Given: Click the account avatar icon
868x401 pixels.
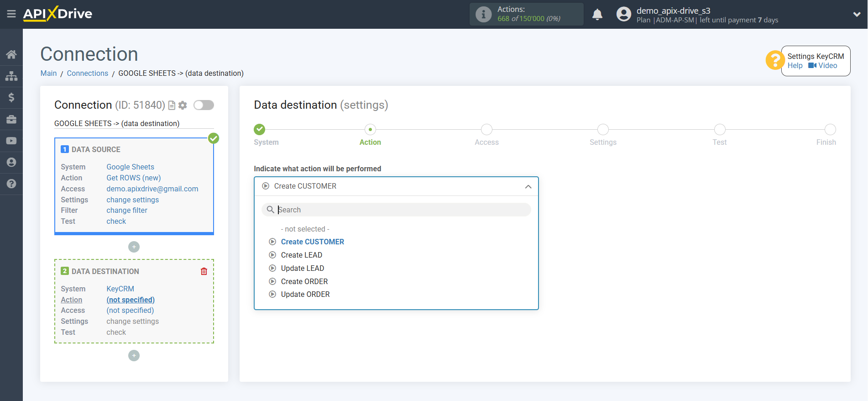Looking at the screenshot, I should tap(623, 14).
